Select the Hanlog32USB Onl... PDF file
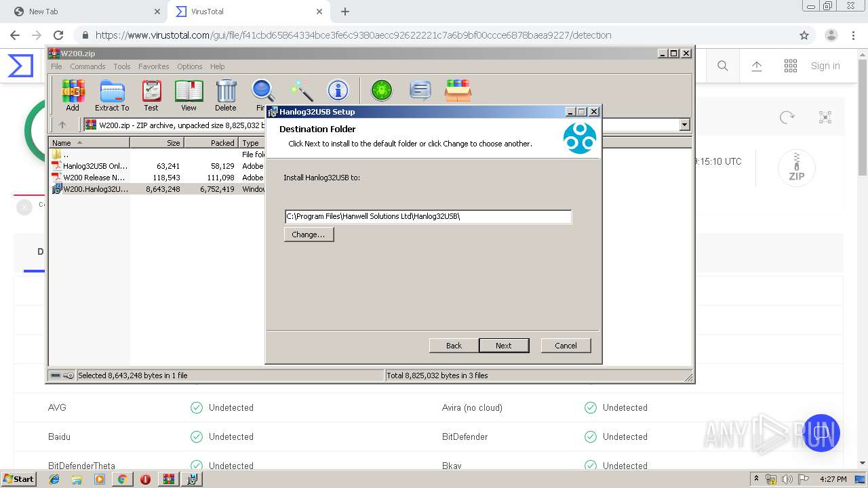 (x=95, y=166)
